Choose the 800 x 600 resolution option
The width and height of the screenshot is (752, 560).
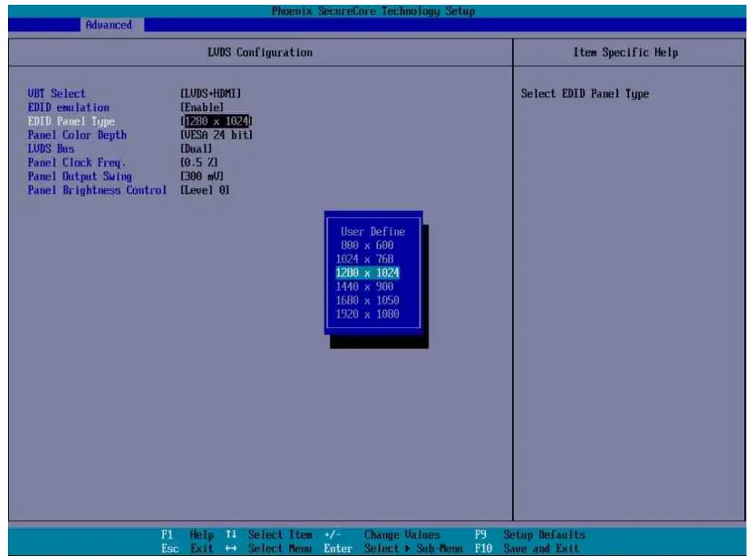pyautogui.click(x=371, y=245)
